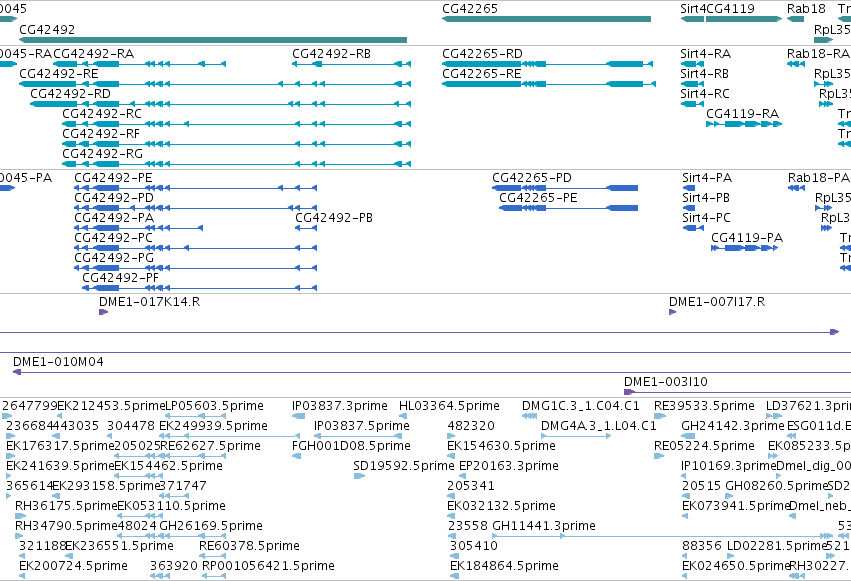Open the Sirt4-RA transcript label
Viewport: 851px width, 581px height.
706,54
